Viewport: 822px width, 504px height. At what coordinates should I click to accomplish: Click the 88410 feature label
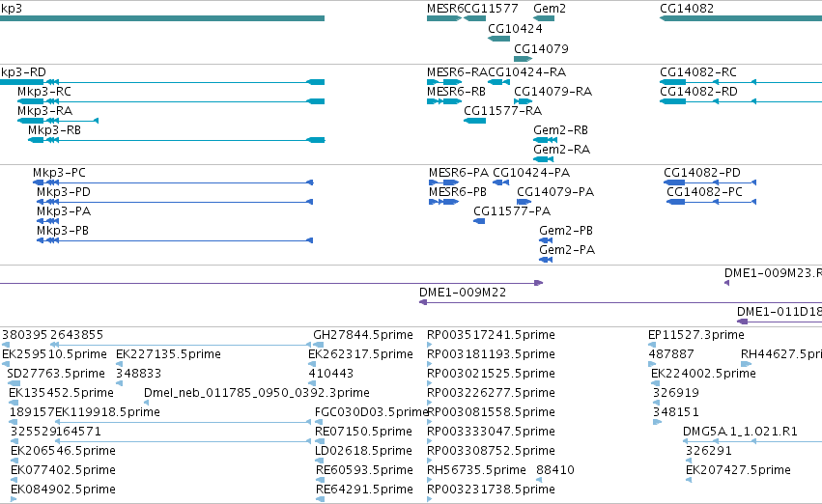click(555, 470)
